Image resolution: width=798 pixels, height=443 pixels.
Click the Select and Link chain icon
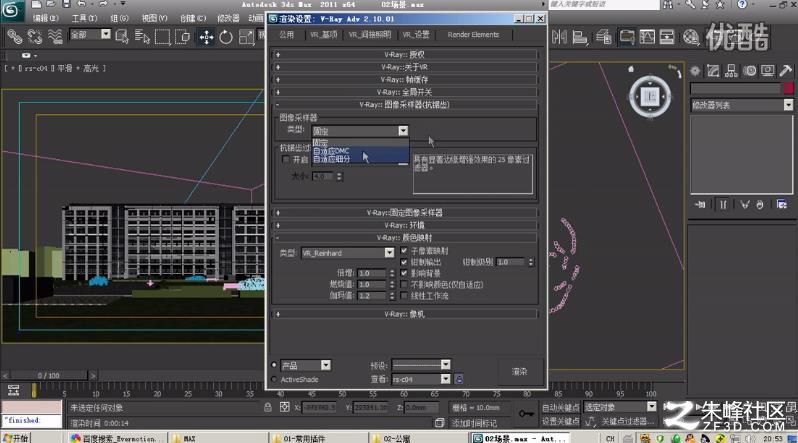pyautogui.click(x=15, y=37)
